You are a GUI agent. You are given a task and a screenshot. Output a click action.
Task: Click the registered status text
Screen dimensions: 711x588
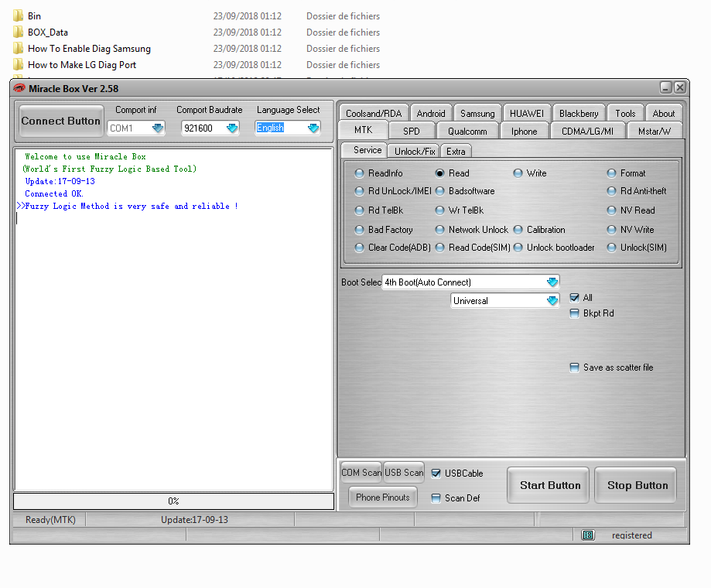(x=631, y=535)
